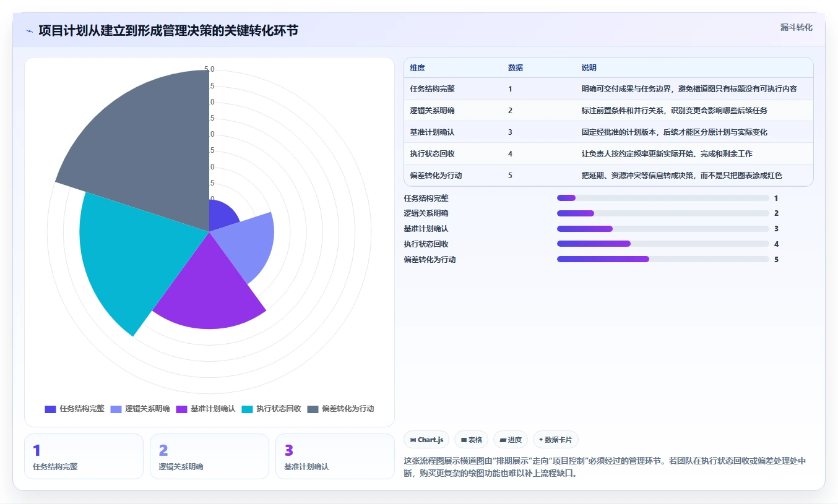This screenshot has width=838, height=504.
Task: Click the 表格 tag chip
Action: (x=471, y=440)
